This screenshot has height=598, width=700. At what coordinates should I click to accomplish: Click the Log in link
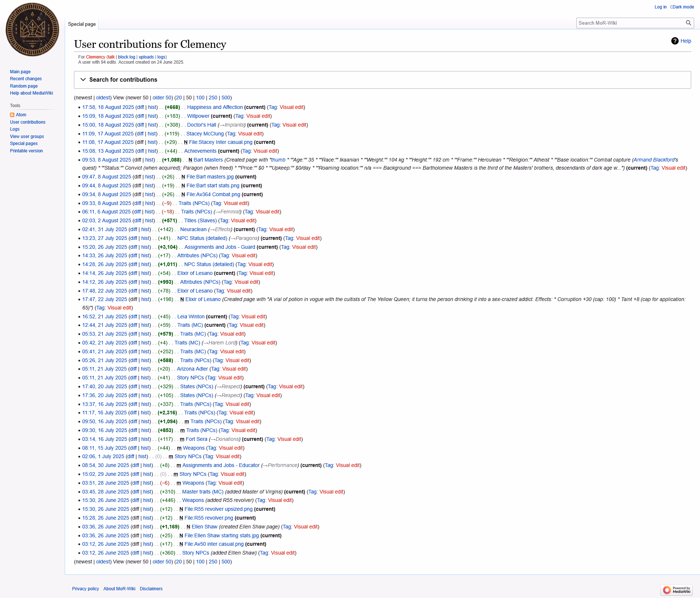[x=660, y=7]
